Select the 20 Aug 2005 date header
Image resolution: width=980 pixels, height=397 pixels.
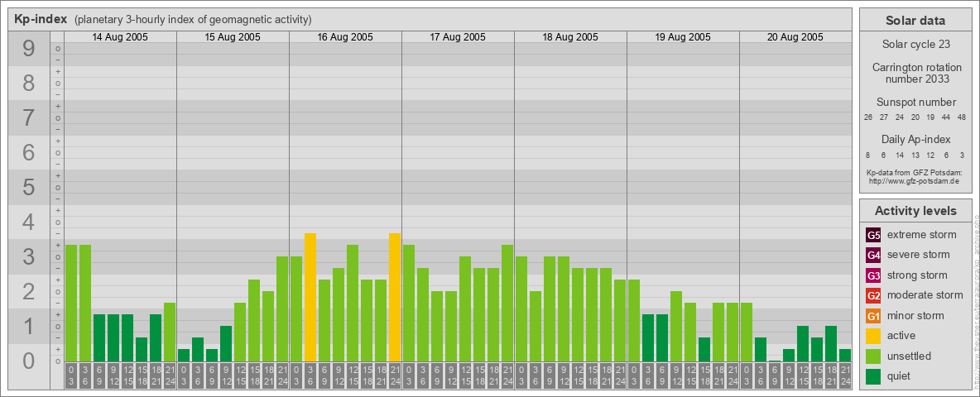pyautogui.click(x=795, y=37)
